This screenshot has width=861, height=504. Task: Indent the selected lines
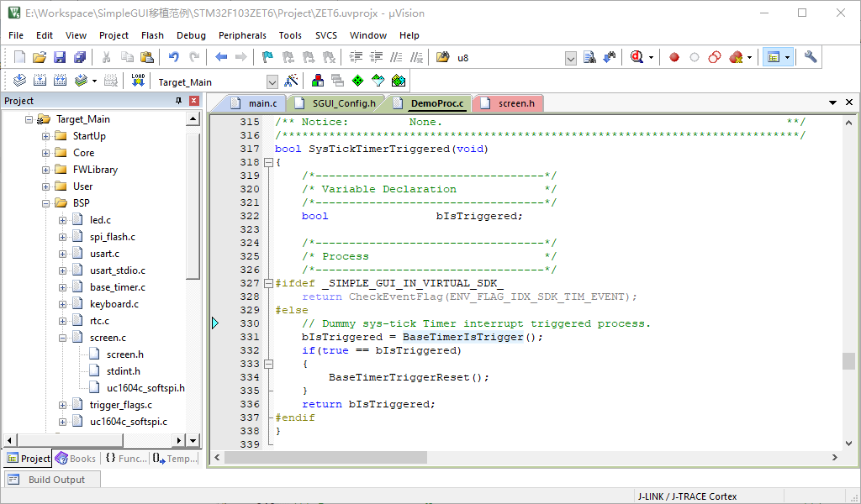click(357, 57)
